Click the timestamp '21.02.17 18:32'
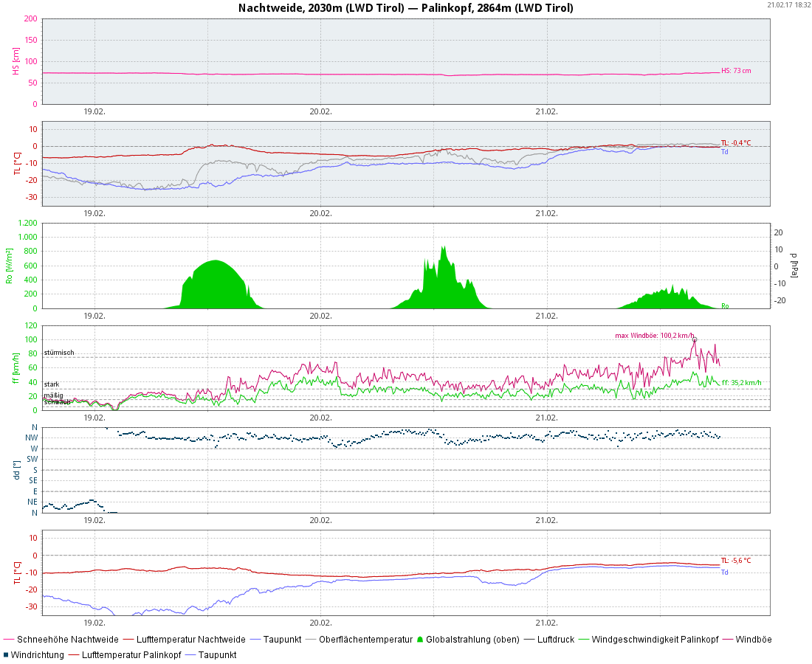Image resolution: width=812 pixels, height=664 pixels. click(x=788, y=4)
